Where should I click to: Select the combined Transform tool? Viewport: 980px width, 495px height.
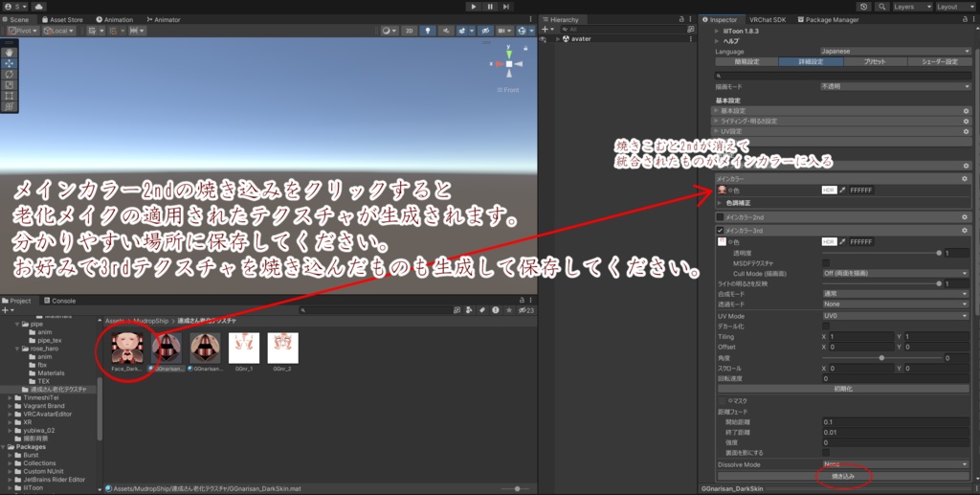[9, 106]
